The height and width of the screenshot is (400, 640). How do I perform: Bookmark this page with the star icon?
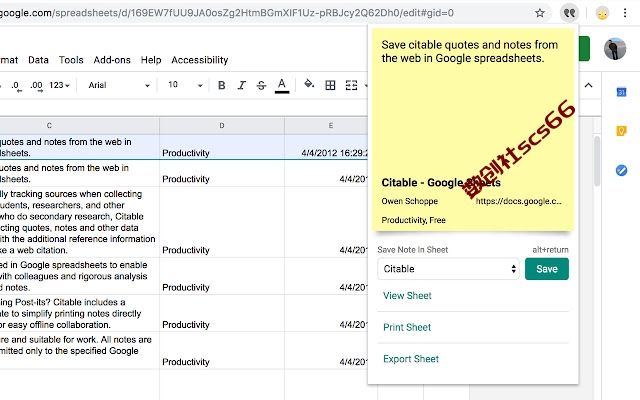[540, 13]
